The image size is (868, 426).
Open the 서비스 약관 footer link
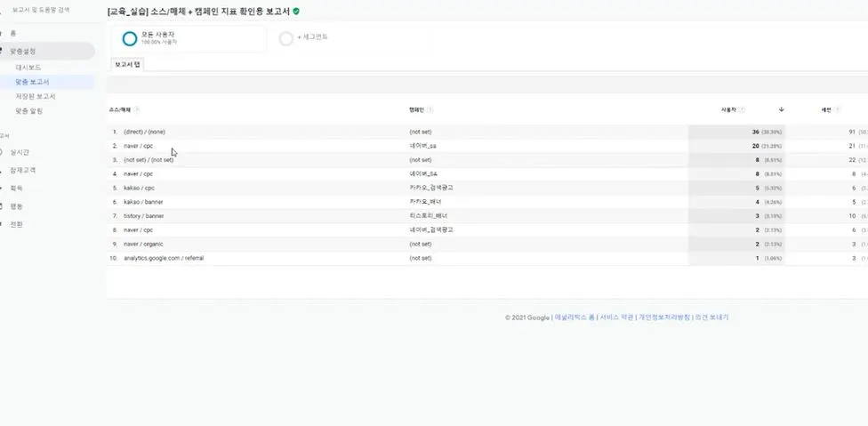click(x=616, y=317)
